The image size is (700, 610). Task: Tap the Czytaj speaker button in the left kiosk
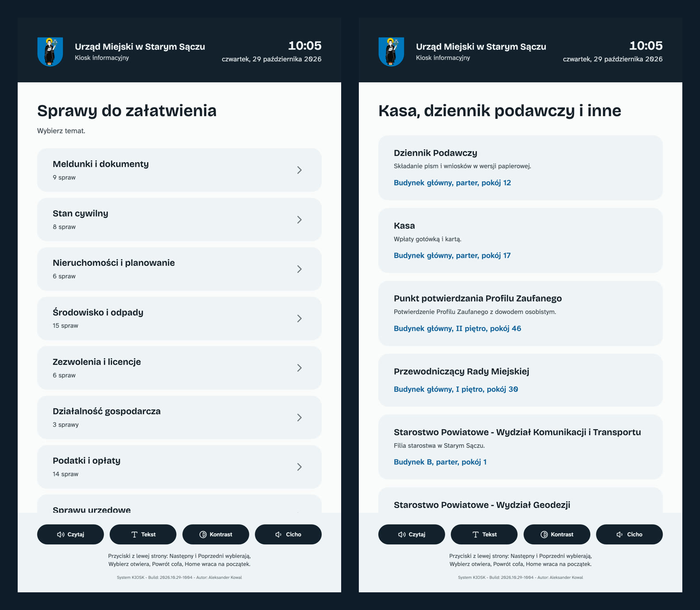click(x=70, y=534)
